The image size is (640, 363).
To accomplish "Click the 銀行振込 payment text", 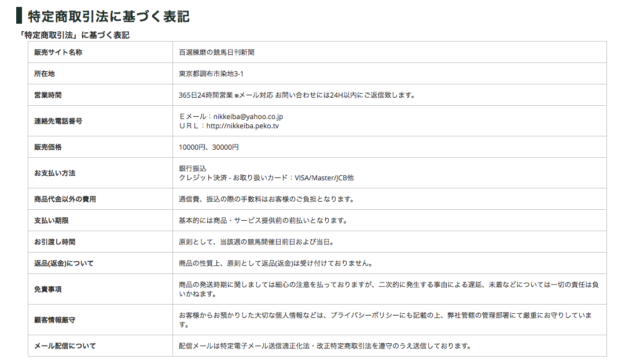I will tap(193, 168).
